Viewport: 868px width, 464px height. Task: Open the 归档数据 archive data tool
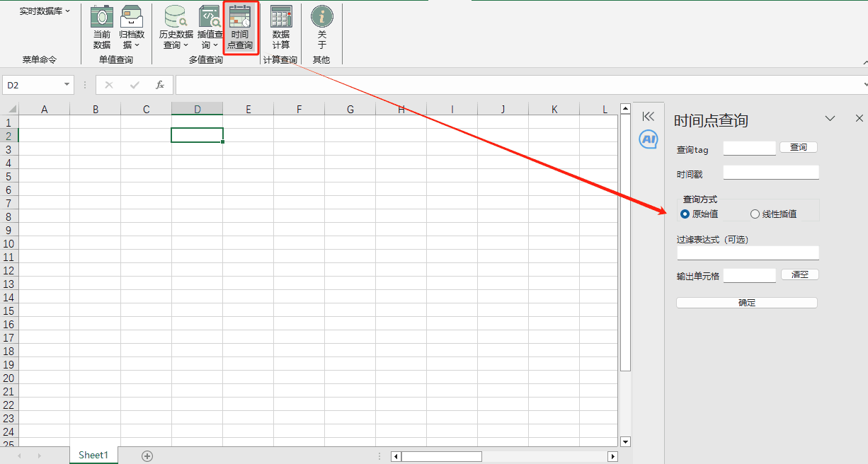point(132,28)
